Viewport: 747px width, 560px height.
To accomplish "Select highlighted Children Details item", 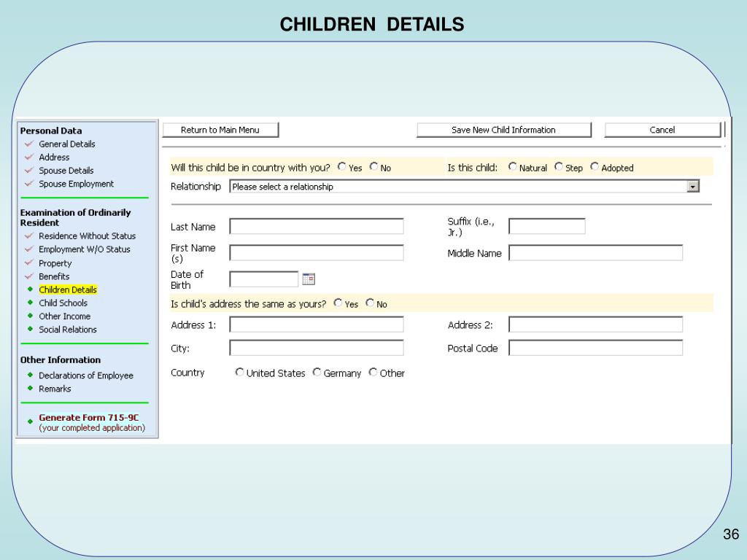I will 68,289.
